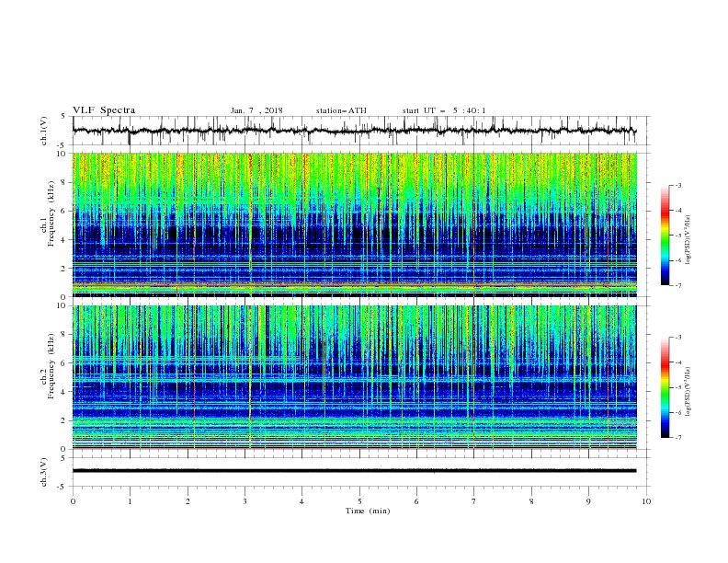Click the time-axis tick label "9"

(x=588, y=501)
